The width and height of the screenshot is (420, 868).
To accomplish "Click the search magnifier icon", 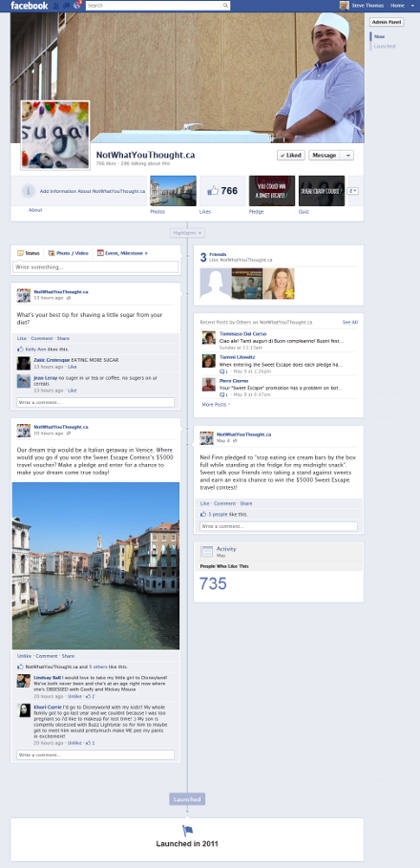I will [x=225, y=6].
